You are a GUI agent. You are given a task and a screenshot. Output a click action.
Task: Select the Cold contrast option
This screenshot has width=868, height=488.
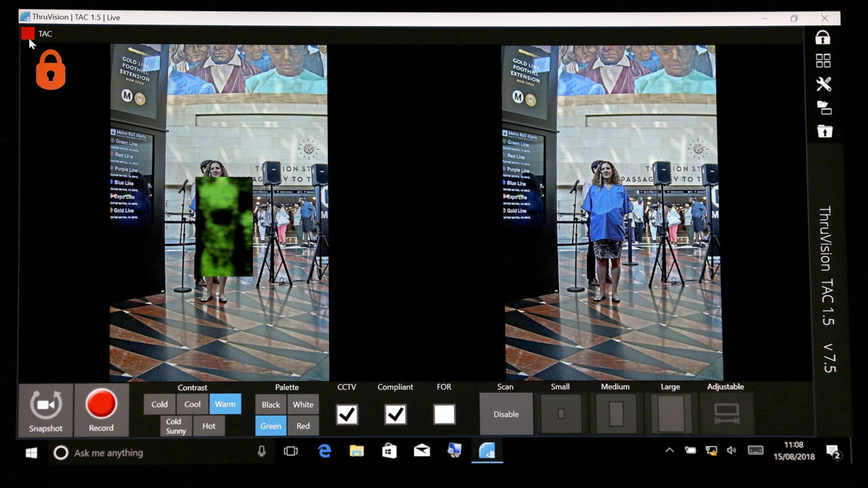point(159,404)
